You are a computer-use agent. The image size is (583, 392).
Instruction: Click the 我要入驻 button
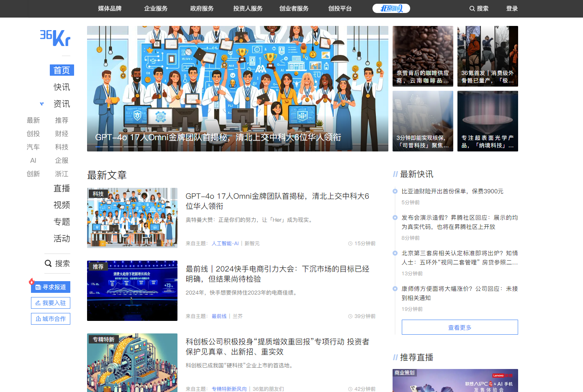51,303
